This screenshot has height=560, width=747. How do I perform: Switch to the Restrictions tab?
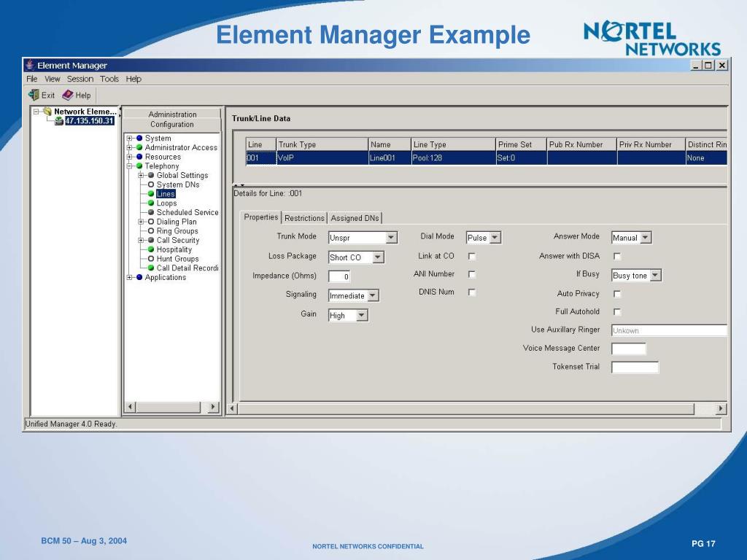click(x=304, y=218)
